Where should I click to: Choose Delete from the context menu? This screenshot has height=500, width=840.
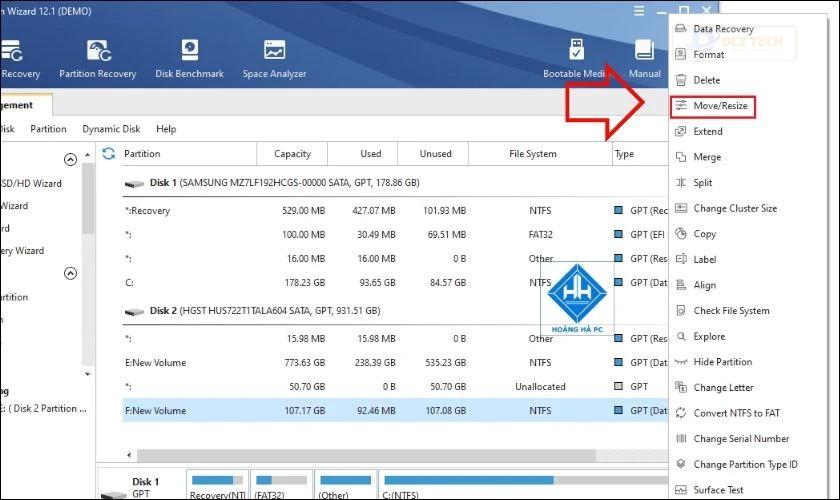point(706,80)
